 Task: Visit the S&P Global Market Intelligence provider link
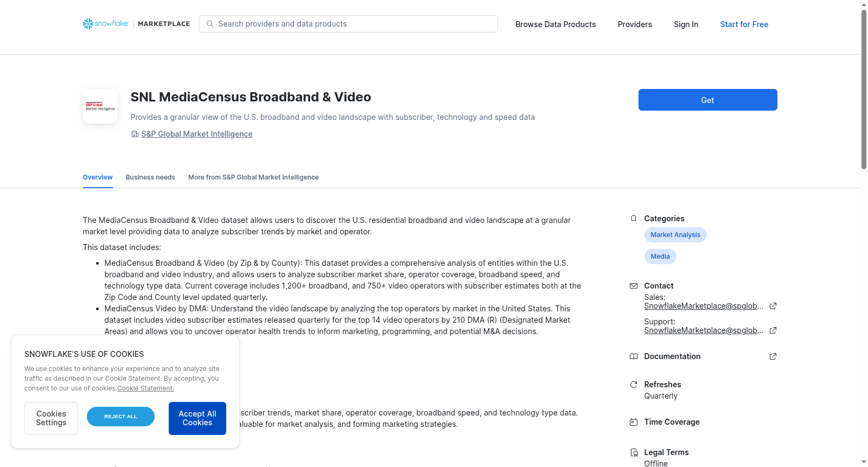(x=197, y=134)
